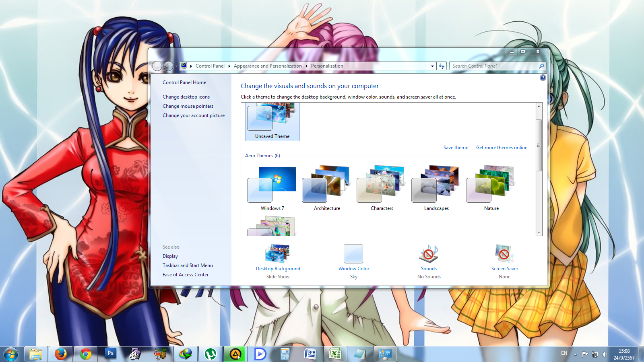Open Photoshop from the taskbar
The width and height of the screenshot is (644, 362).
[110, 354]
